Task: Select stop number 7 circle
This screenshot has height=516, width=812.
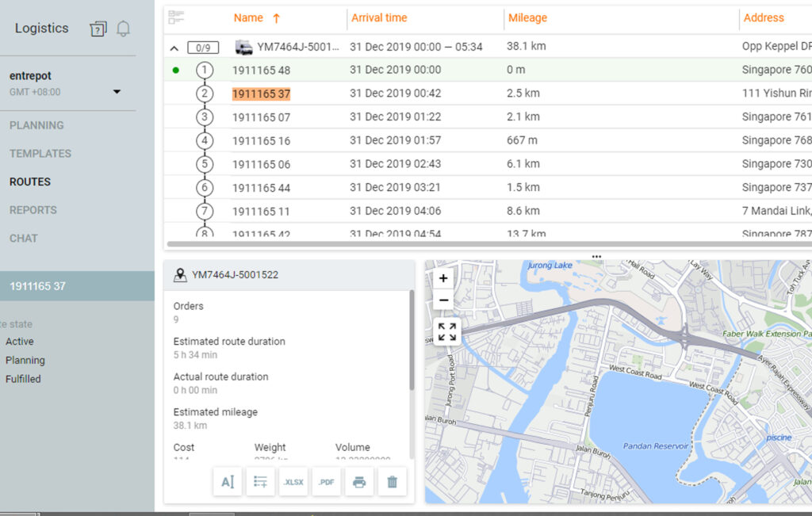Action: (205, 211)
